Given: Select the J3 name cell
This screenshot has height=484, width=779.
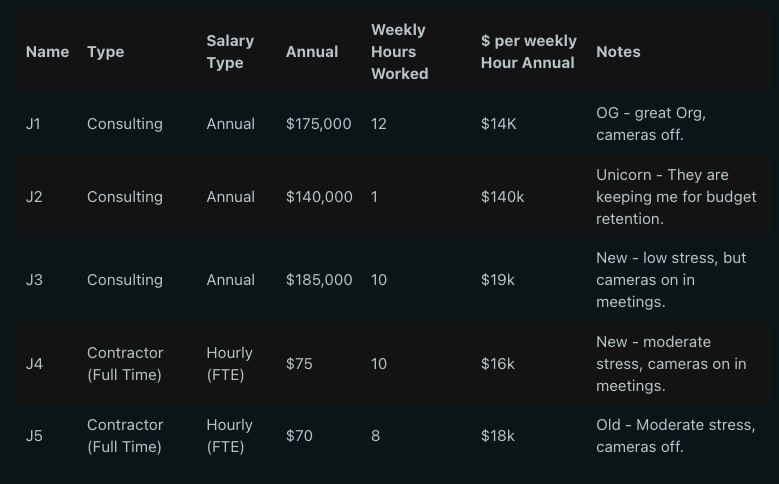Looking at the screenshot, I should coord(34,280).
